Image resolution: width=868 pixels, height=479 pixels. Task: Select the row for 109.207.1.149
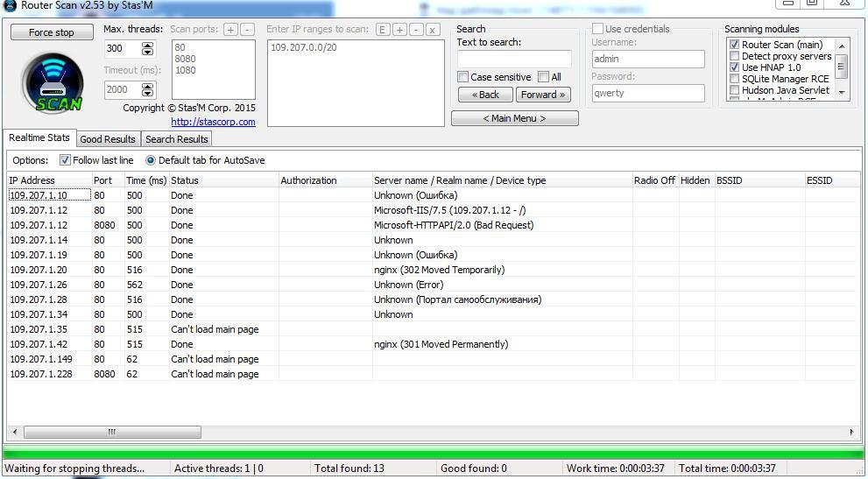pyautogui.click(x=434, y=359)
